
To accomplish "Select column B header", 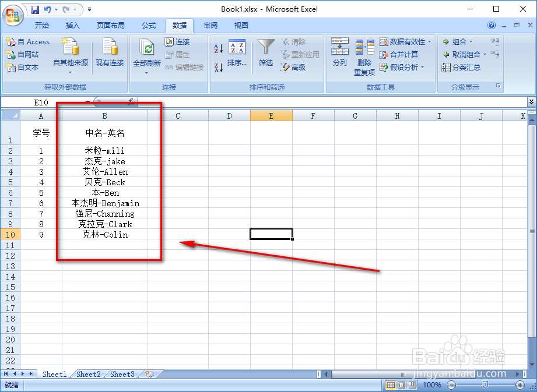I will [x=105, y=115].
